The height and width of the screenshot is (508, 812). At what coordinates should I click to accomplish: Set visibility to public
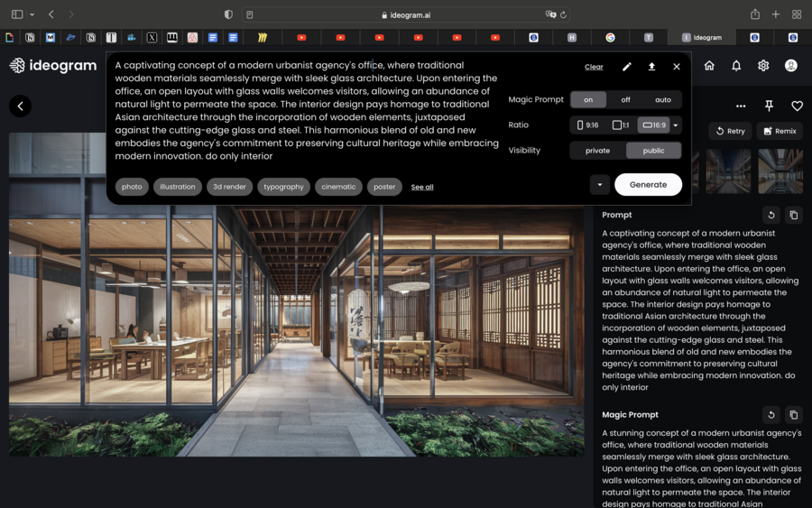click(x=653, y=150)
